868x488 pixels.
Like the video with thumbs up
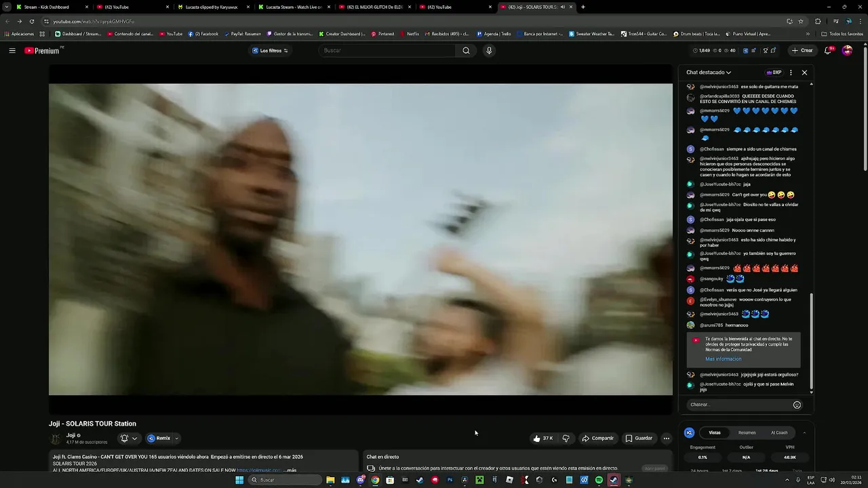(542, 438)
